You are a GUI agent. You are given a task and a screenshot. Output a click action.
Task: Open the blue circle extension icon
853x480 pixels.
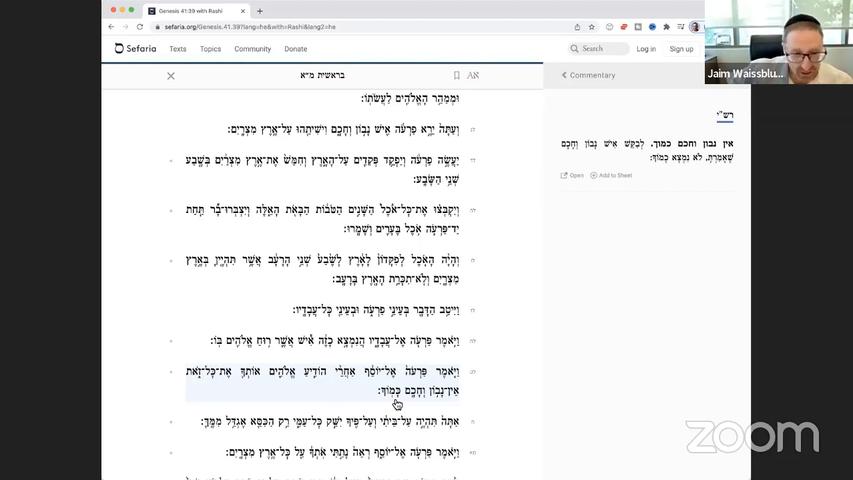(x=652, y=27)
